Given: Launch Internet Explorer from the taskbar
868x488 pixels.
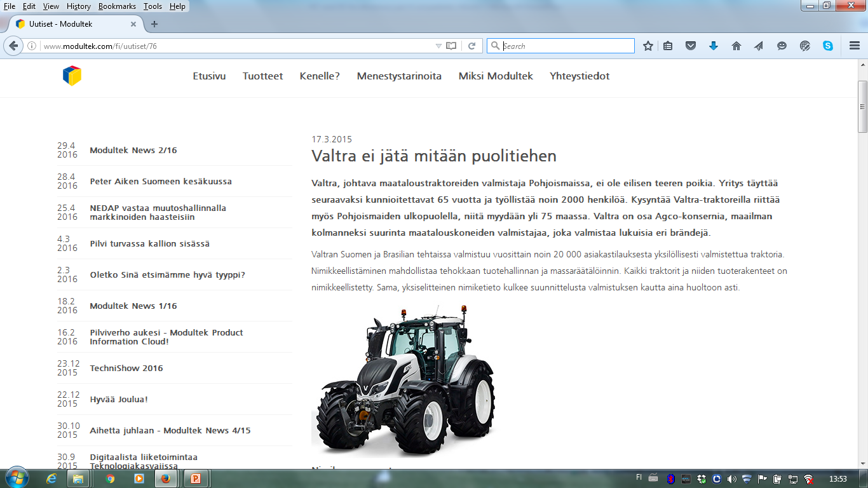Looking at the screenshot, I should click(x=52, y=478).
